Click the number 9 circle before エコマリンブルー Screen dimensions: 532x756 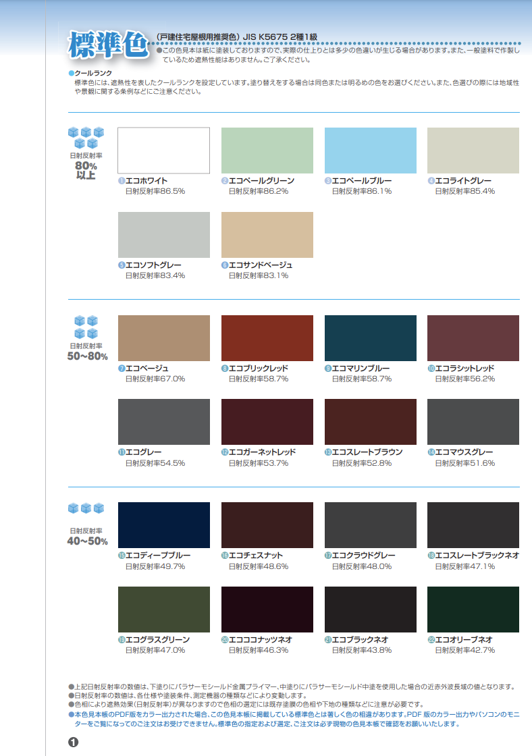pos(328,369)
